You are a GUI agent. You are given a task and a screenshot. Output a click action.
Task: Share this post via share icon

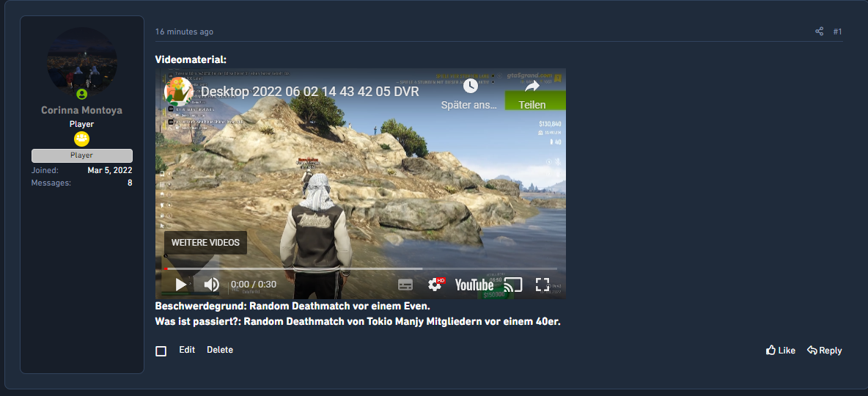click(820, 32)
